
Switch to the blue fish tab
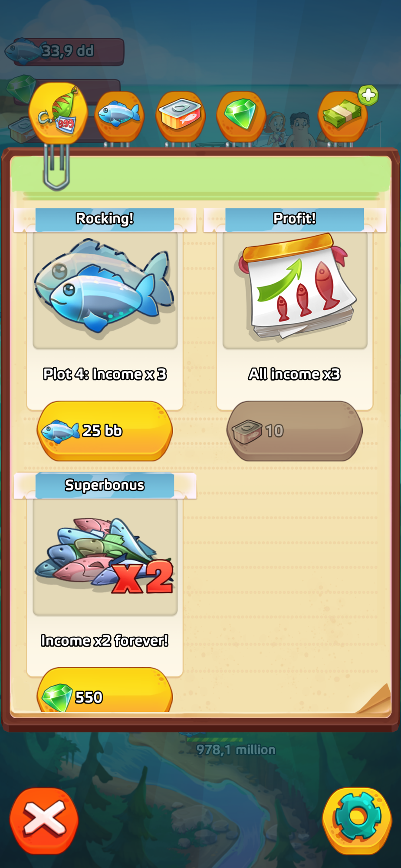[x=119, y=116]
